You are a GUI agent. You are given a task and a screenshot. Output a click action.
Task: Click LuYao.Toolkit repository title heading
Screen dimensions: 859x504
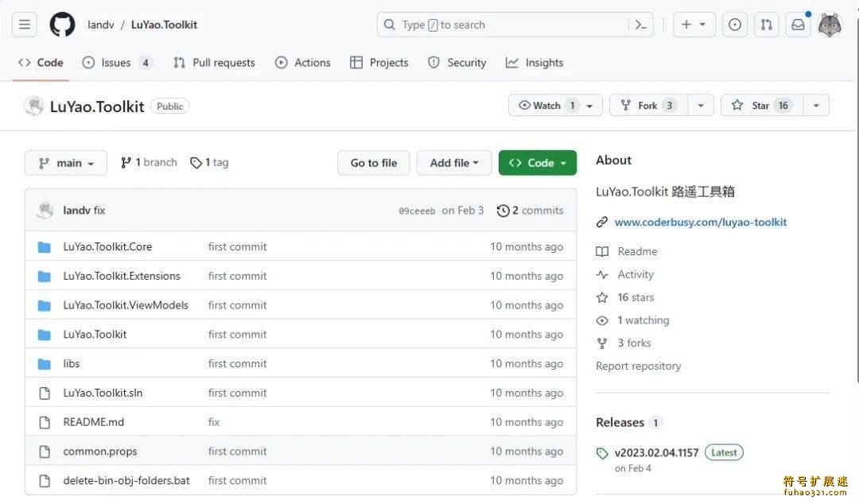pyautogui.click(x=97, y=107)
